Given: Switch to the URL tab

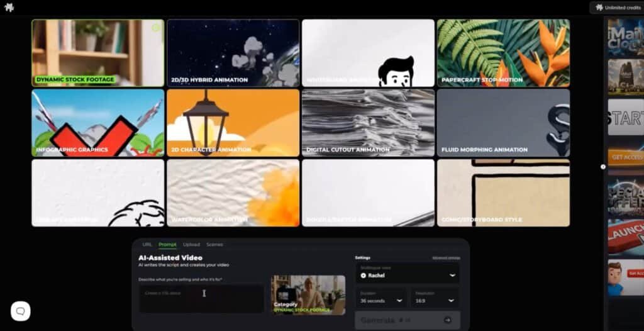Looking at the screenshot, I should (147, 244).
